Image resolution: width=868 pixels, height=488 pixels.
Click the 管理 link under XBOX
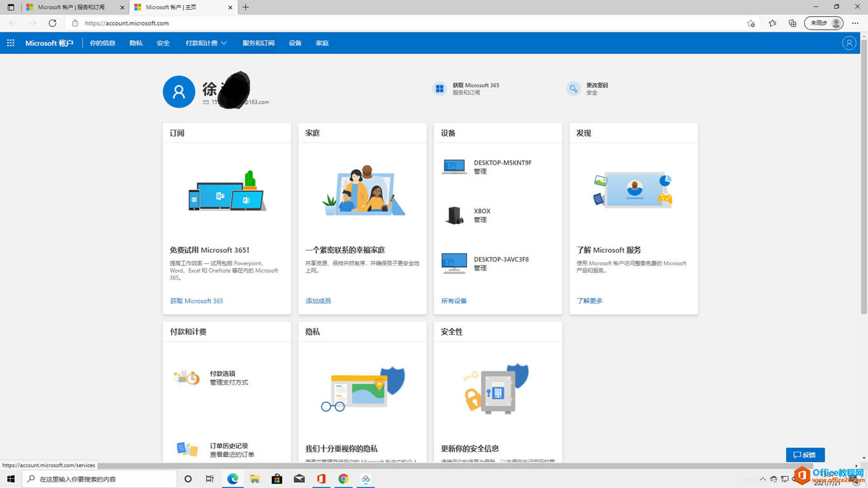(x=480, y=220)
